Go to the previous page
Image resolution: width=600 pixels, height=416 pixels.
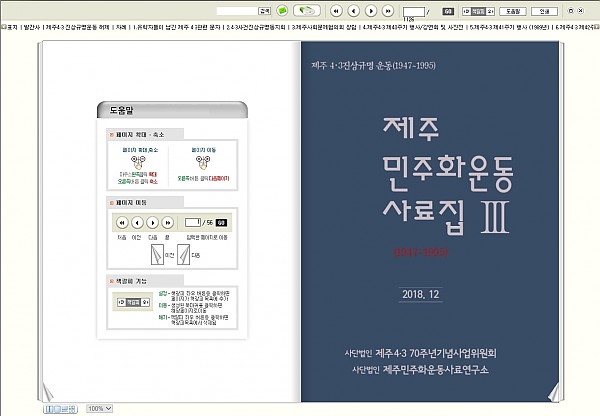coord(354,11)
